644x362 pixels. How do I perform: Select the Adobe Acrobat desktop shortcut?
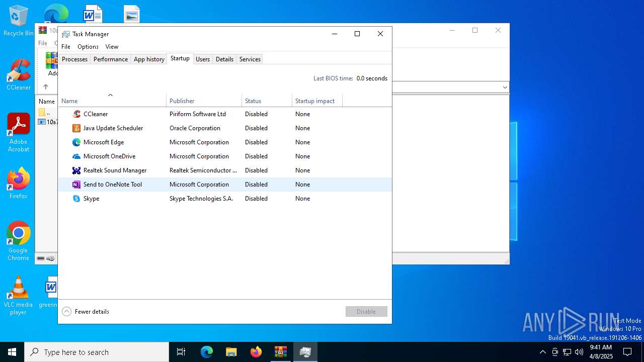(18, 133)
